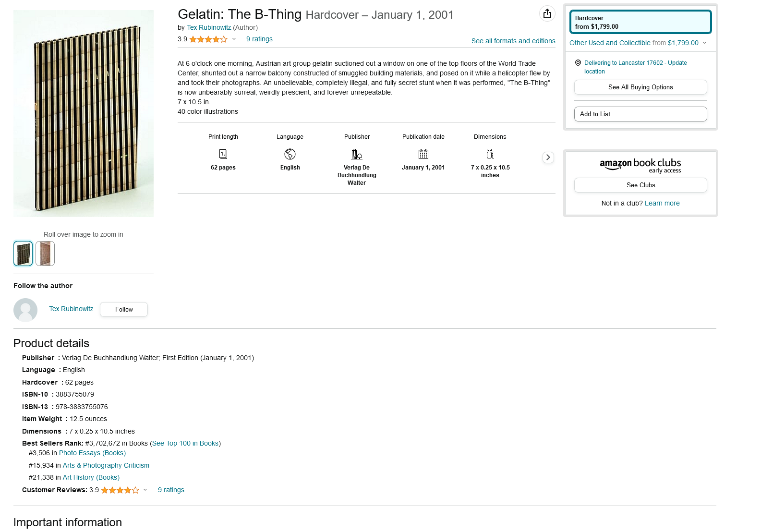Viewport: 761px width, 532px height.
Task: Click the delivery location pin icon
Action: tap(578, 63)
